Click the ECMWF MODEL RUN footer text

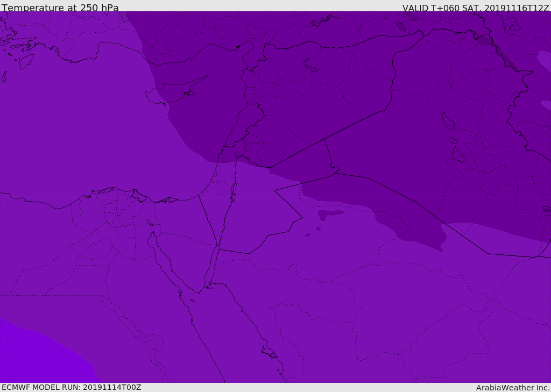(x=72, y=387)
